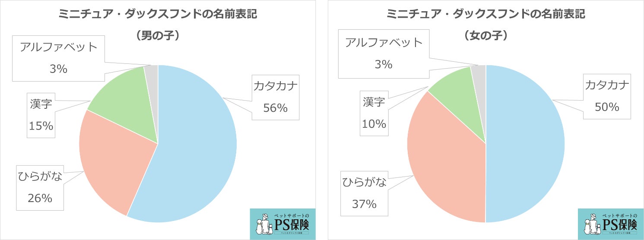The height and width of the screenshot is (240, 644).
Task: Click the アルファベット 3% label in the girls' chart
Action: 384,54
